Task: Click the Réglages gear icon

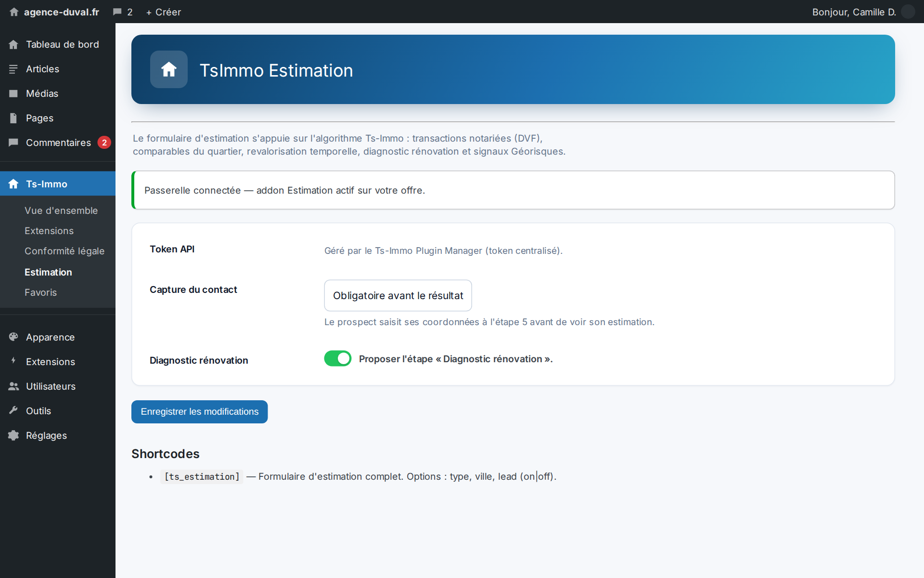Action: (13, 435)
